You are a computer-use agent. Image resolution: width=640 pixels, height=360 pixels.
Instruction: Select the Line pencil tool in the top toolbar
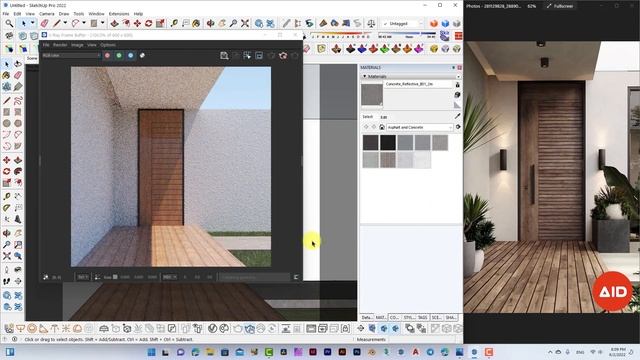coord(57,23)
